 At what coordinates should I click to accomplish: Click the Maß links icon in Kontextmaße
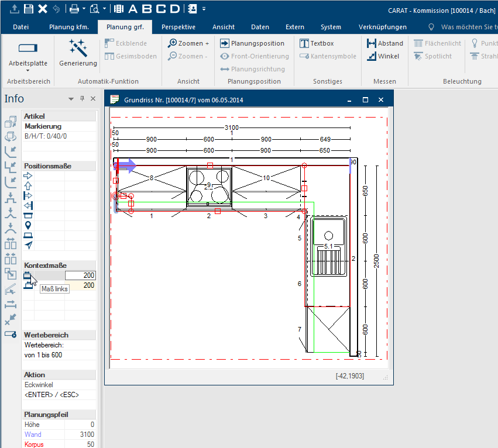tap(28, 275)
